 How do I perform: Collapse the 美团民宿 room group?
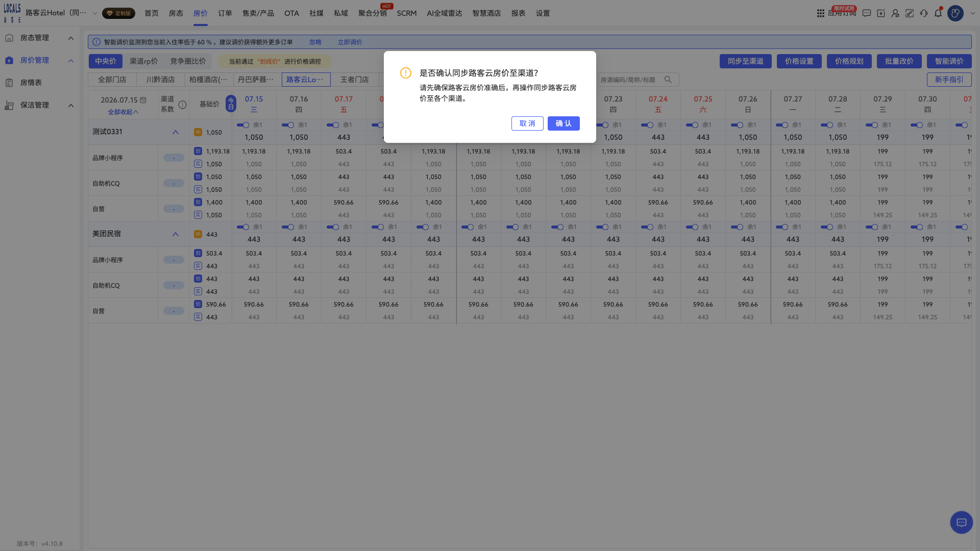[176, 234]
